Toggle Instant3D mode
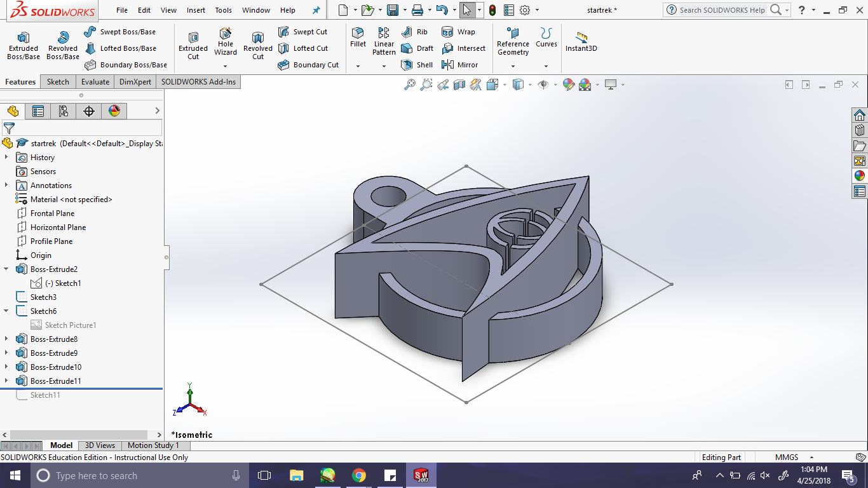Screen dimensions: 868x488 (x=581, y=42)
